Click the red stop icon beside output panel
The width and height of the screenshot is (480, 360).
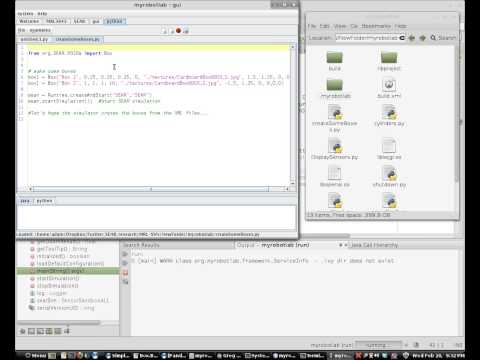pos(125,273)
